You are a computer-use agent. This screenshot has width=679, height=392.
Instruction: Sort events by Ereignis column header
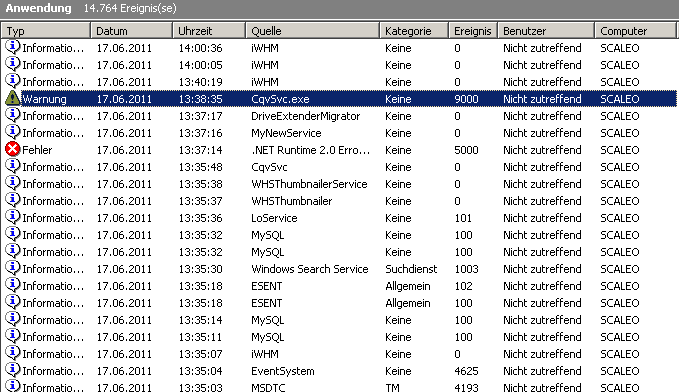[472, 31]
